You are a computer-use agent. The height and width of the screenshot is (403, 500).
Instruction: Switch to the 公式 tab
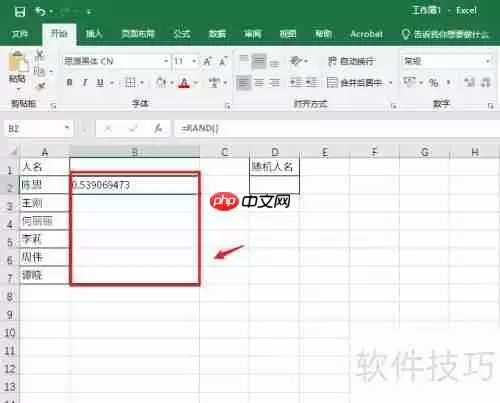coord(182,34)
